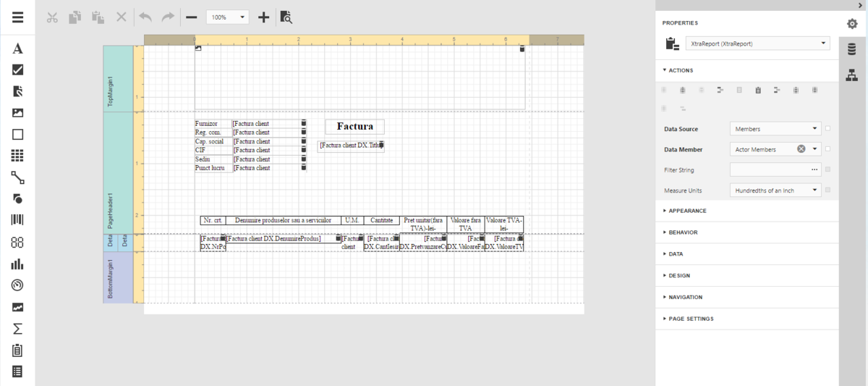Select the Picture Box tool

pyautogui.click(x=17, y=113)
